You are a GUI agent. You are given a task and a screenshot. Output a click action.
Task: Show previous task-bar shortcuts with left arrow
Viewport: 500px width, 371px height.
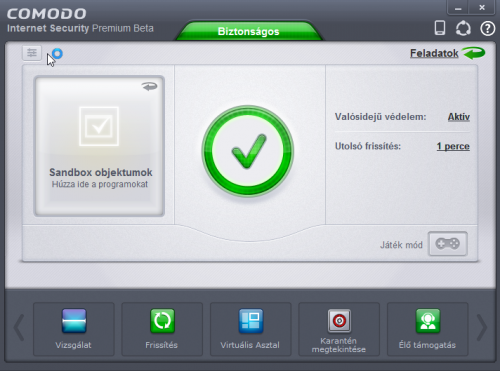pos(19,328)
